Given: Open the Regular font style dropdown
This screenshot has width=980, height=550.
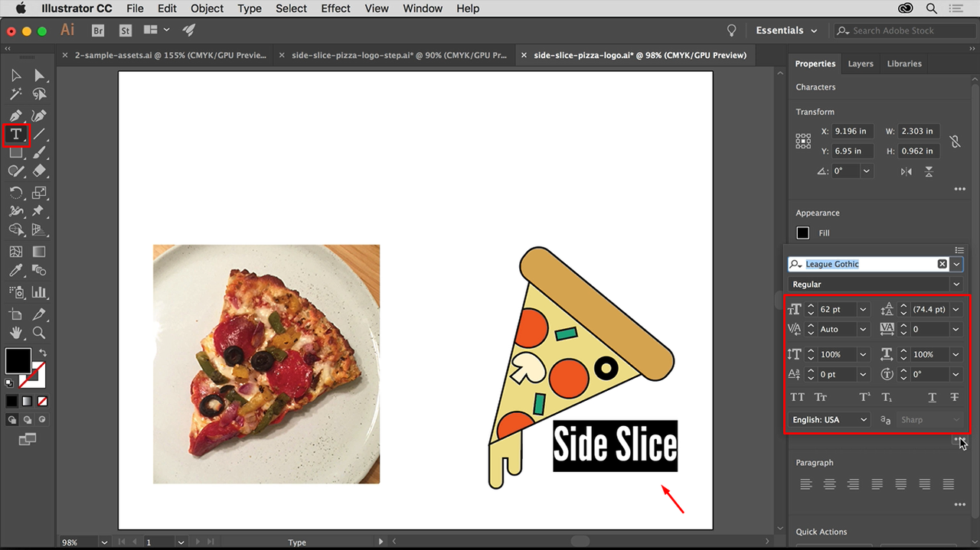Looking at the screenshot, I should [955, 285].
